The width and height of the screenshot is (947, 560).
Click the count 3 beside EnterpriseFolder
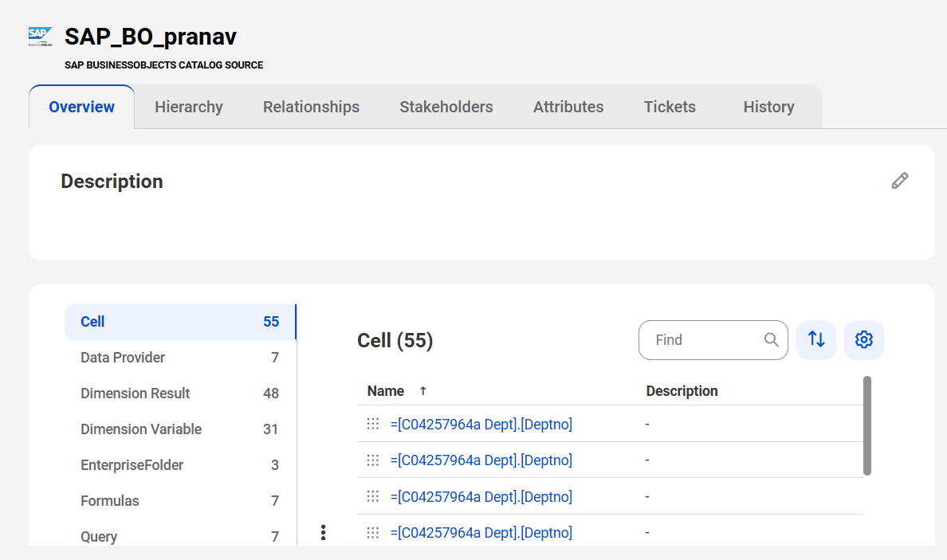click(x=275, y=464)
